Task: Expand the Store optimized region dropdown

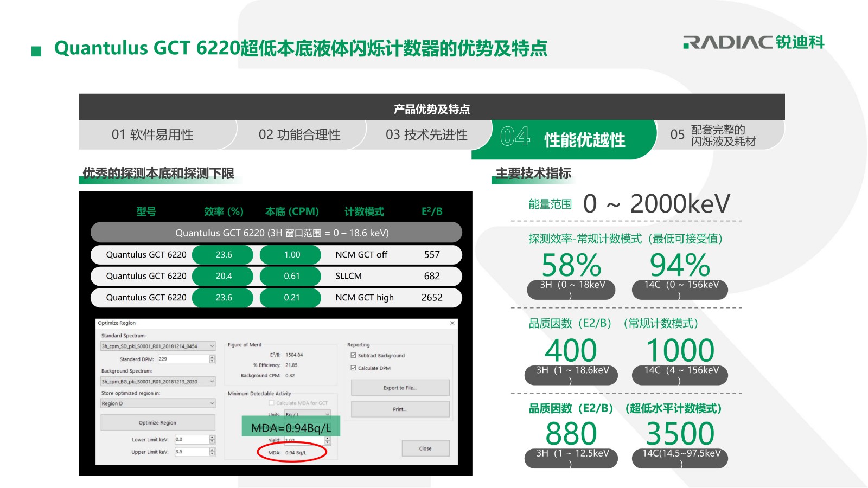Action: coord(158,403)
